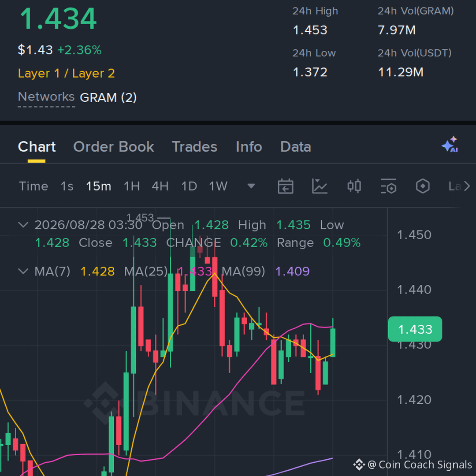Image resolution: width=476 pixels, height=476 pixels.
Task: Select the 1H interval
Action: [x=132, y=186]
